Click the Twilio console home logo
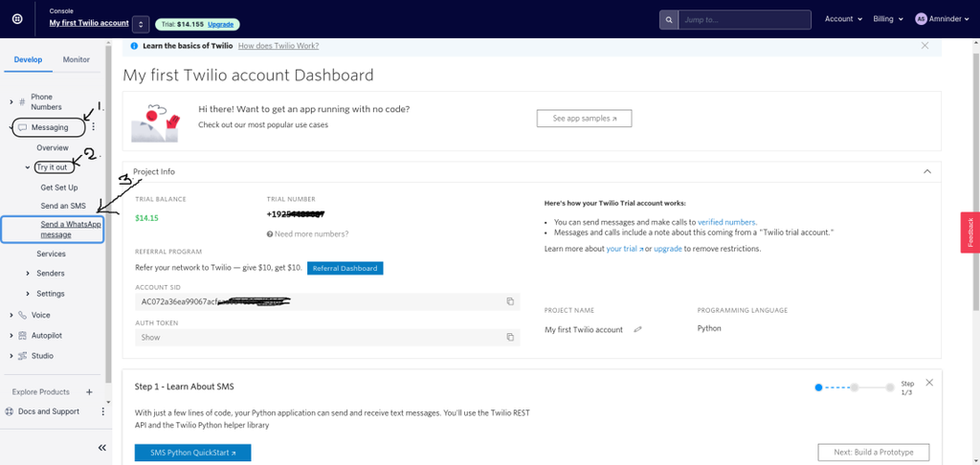Image resolution: width=980 pixels, height=465 pixels. (18, 19)
